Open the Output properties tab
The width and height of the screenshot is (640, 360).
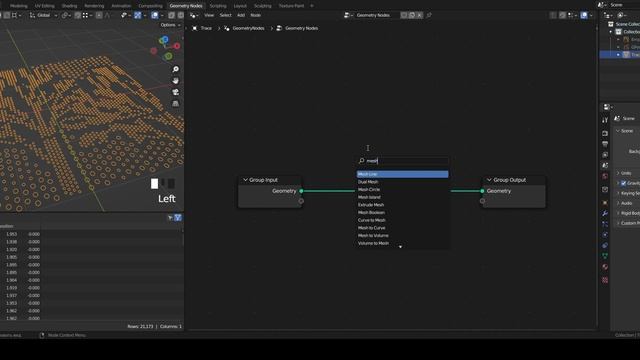click(605, 144)
